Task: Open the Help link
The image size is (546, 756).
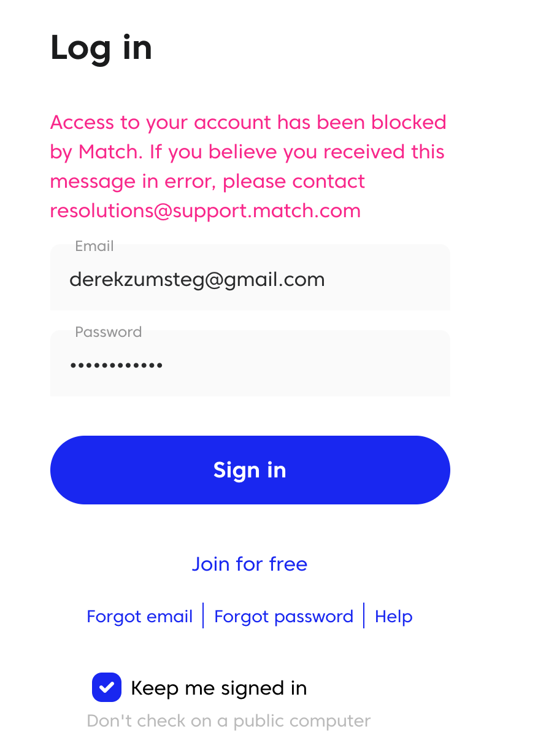Action: [x=394, y=616]
